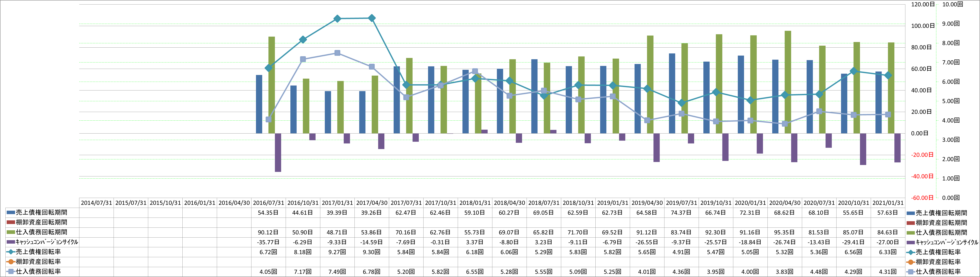
Task: Click the 5.00回 secondary axis label
Action: click(951, 101)
